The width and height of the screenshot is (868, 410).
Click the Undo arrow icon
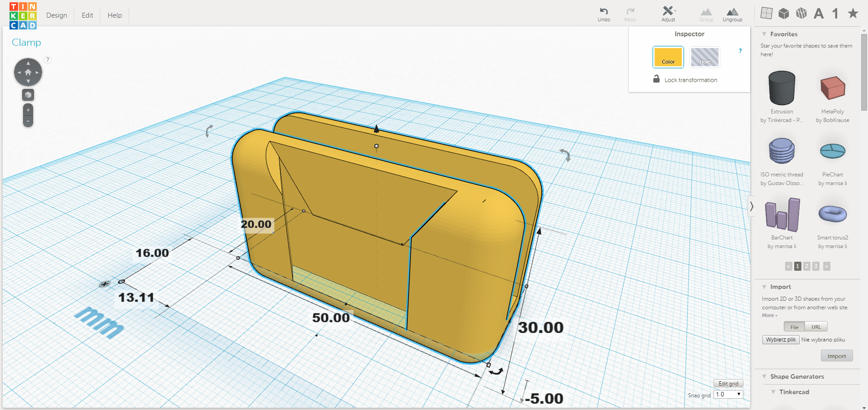[603, 11]
